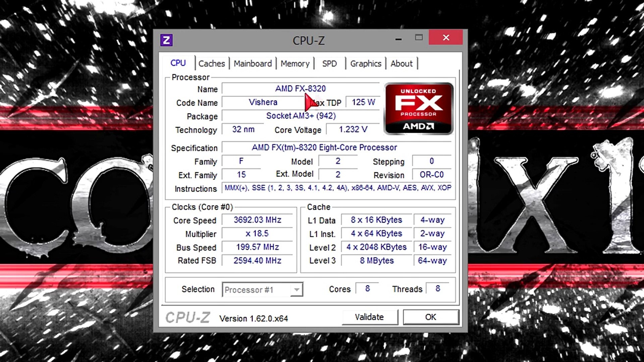Viewport: 644px width, 362px height.
Task: Switch to the Caches tab
Action: click(x=211, y=64)
